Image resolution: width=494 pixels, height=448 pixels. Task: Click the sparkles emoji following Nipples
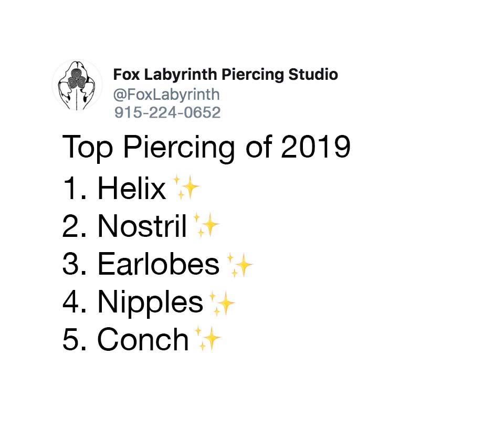(222, 303)
